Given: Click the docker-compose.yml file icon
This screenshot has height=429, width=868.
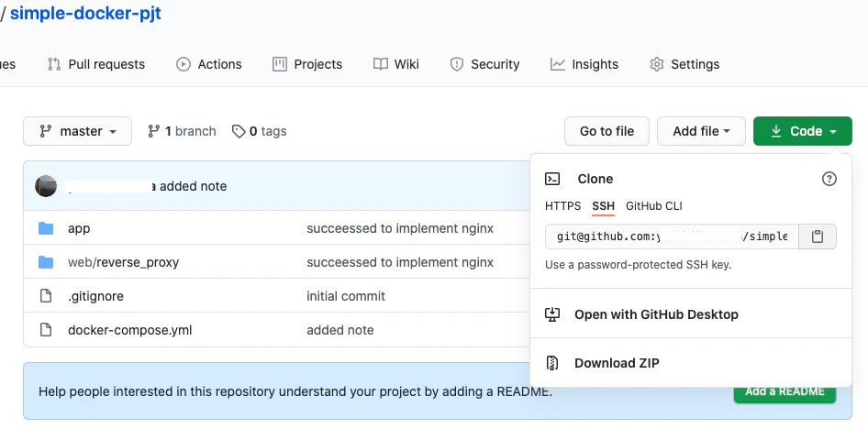Looking at the screenshot, I should click(46, 330).
